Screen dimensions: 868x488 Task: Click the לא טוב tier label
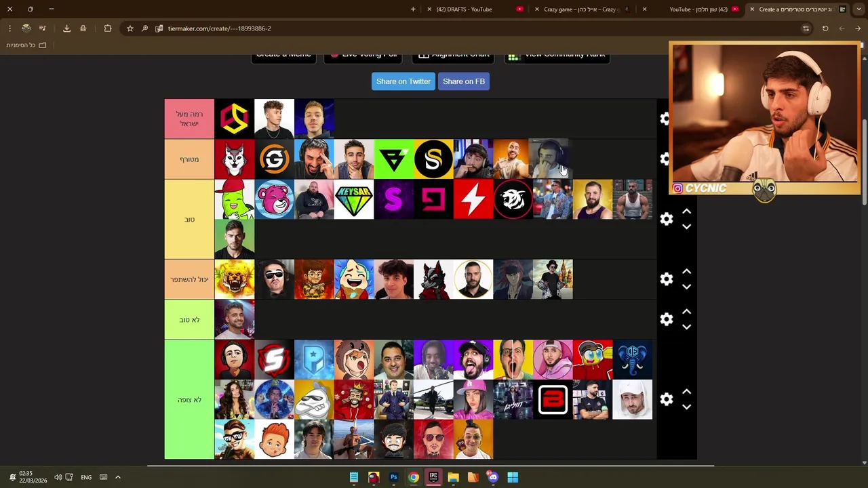(189, 319)
